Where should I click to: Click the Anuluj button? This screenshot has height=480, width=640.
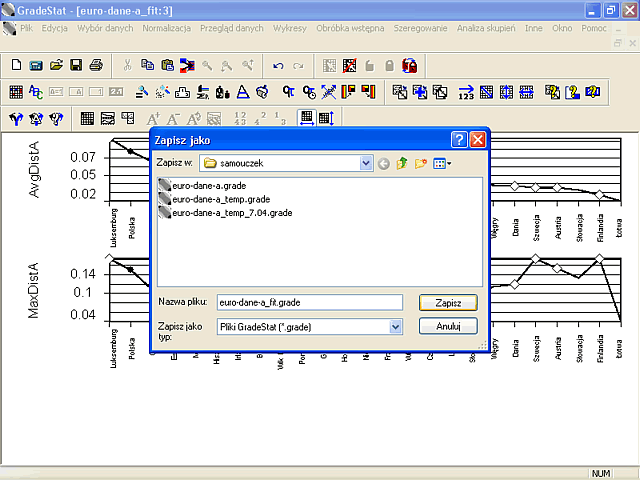pos(448,326)
